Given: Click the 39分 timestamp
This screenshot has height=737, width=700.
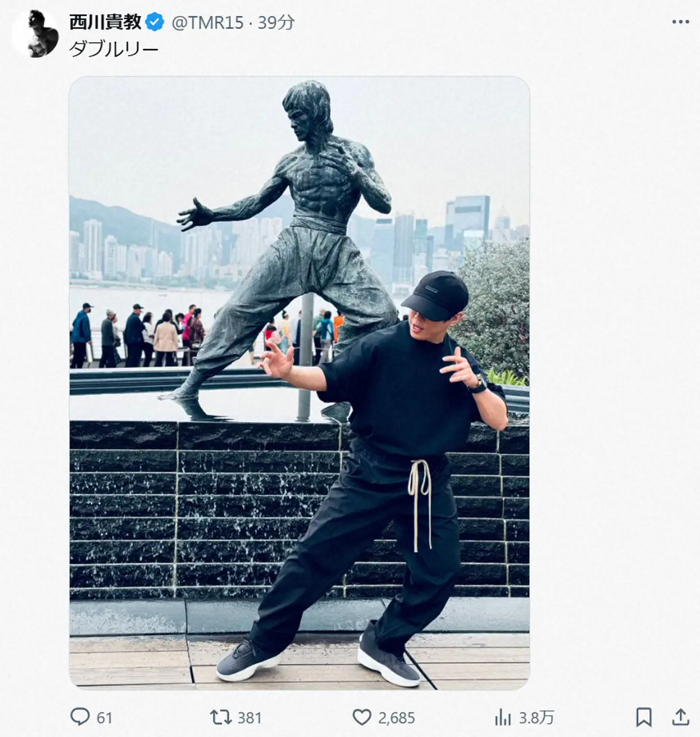Looking at the screenshot, I should pyautogui.click(x=276, y=23).
